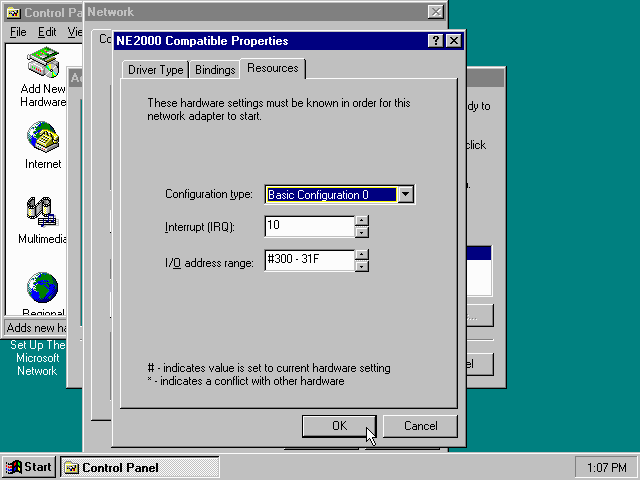Click the Control Panel title bar icon
Viewport: 640px width, 480px height.
13,13
